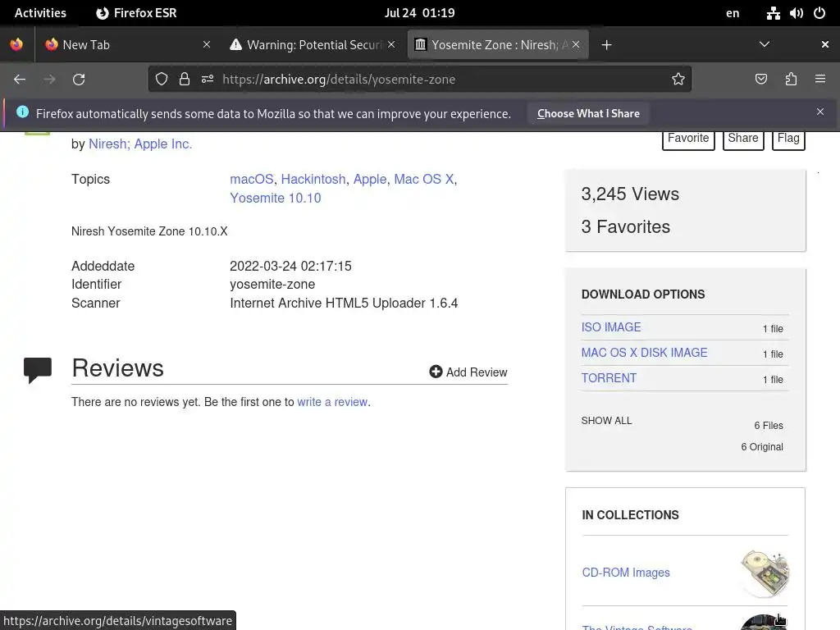Viewport: 840px width, 630px height.
Task: Click the Add Review text link
Action: [x=477, y=372]
